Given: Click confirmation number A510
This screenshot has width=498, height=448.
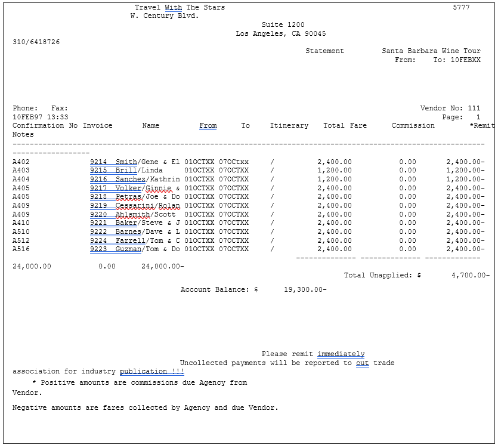Looking at the screenshot, I should point(21,232).
